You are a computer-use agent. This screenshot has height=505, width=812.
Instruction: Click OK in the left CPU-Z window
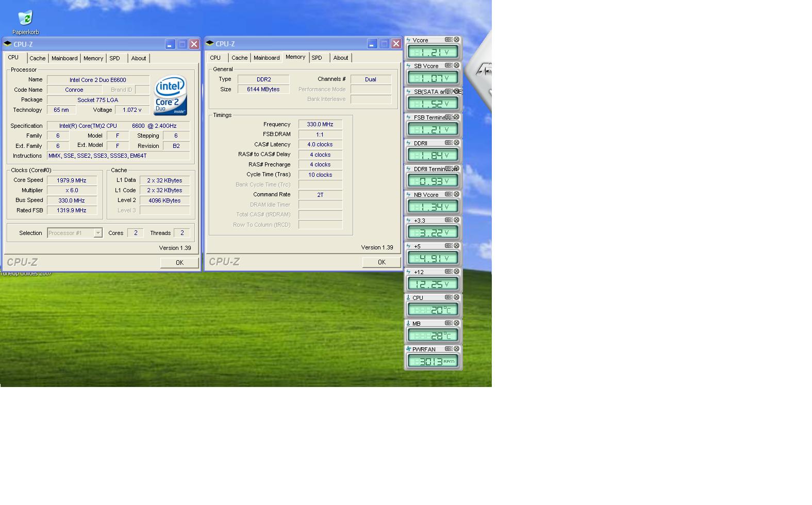pos(179,262)
